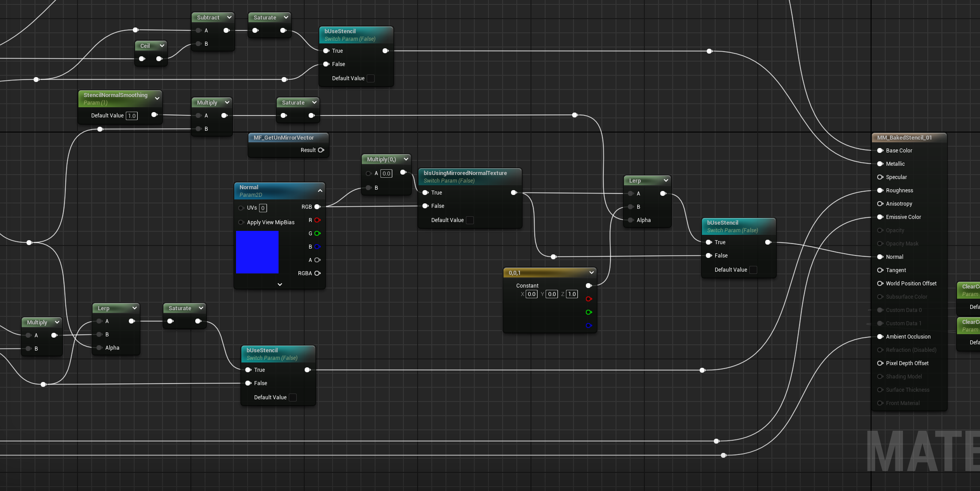Collapse the Normal Param2D node chevron
The image size is (980, 491).
tap(320, 191)
